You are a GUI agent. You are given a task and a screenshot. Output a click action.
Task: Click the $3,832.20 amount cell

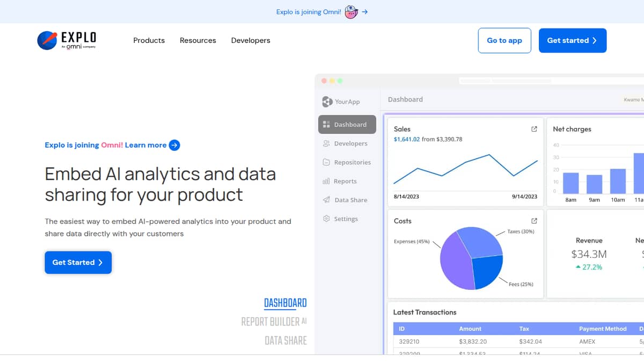pos(473,342)
